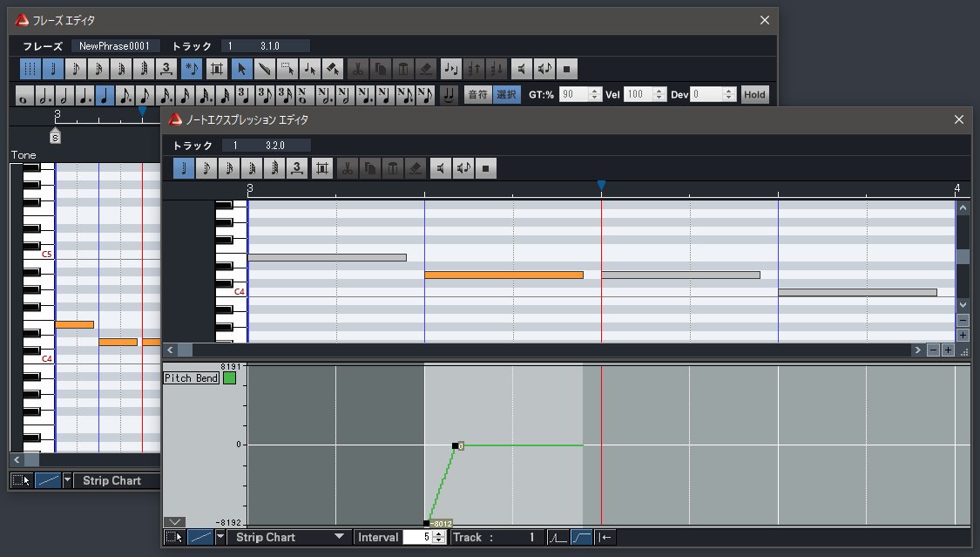
Task: Click the scissors cut icon in Note Expression Editor
Action: (x=347, y=168)
